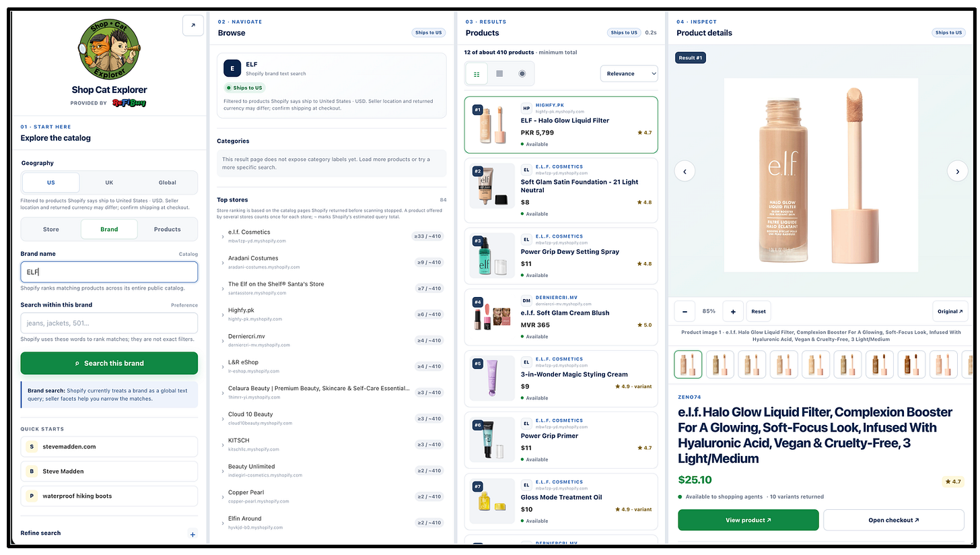Click the ReFiBuy provider logo

pyautogui.click(x=129, y=103)
